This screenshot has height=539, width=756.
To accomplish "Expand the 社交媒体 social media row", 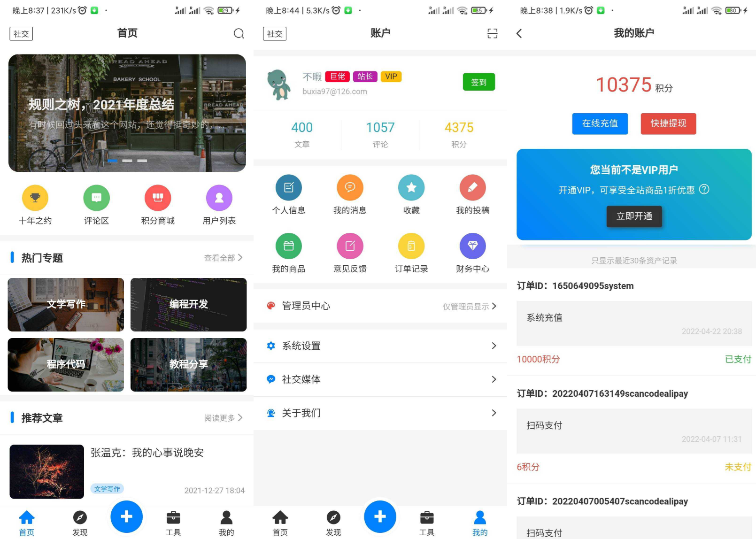I will [380, 379].
